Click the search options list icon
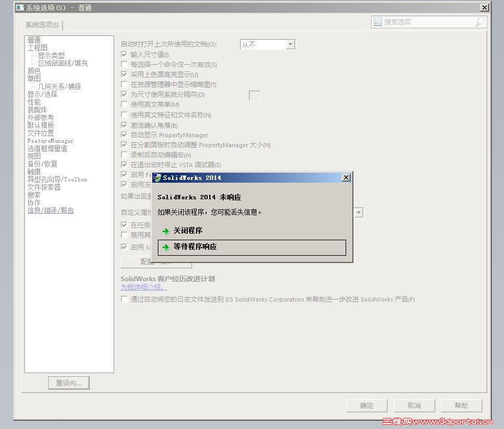 tap(377, 22)
